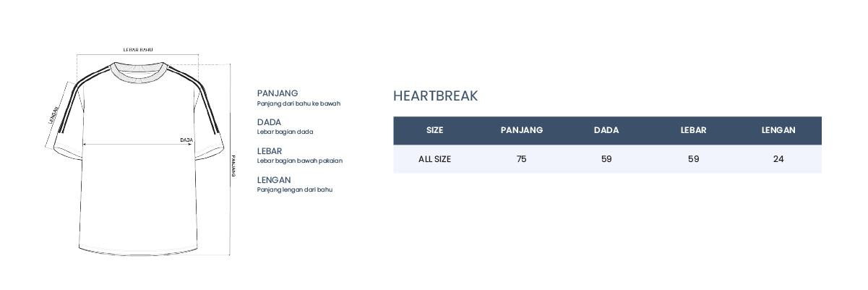Image resolution: width=868 pixels, height=290 pixels.
Task: Click the SIZE column header
Action: point(435,130)
